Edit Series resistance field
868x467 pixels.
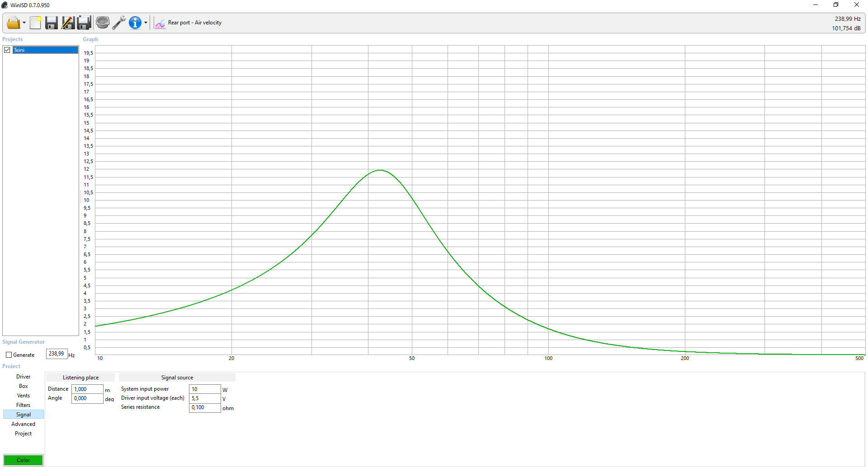pos(205,407)
